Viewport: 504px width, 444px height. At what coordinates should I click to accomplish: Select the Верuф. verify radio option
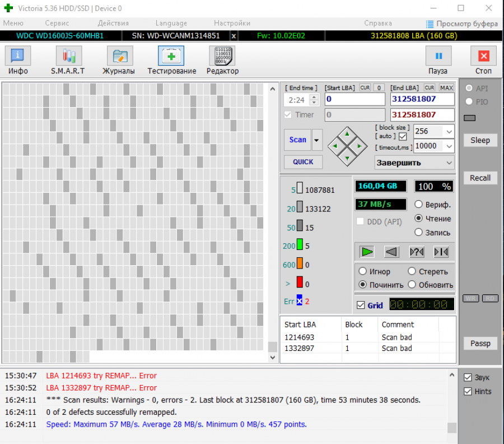tap(418, 205)
